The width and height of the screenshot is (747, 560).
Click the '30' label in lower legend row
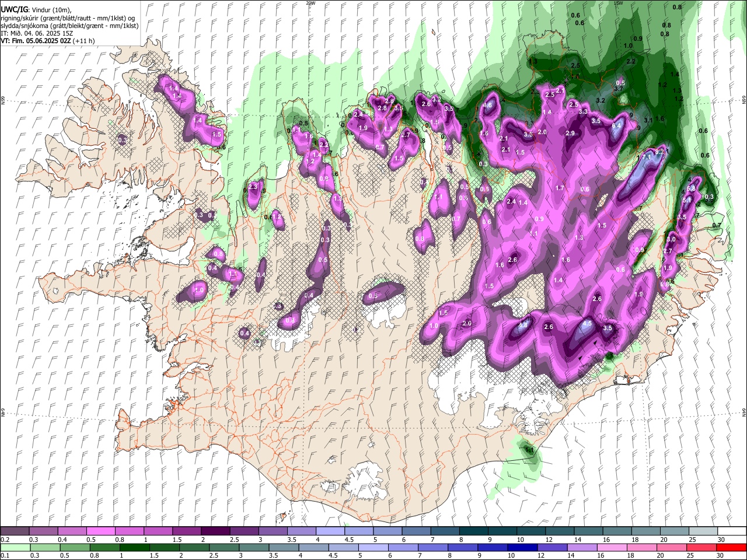720,555
